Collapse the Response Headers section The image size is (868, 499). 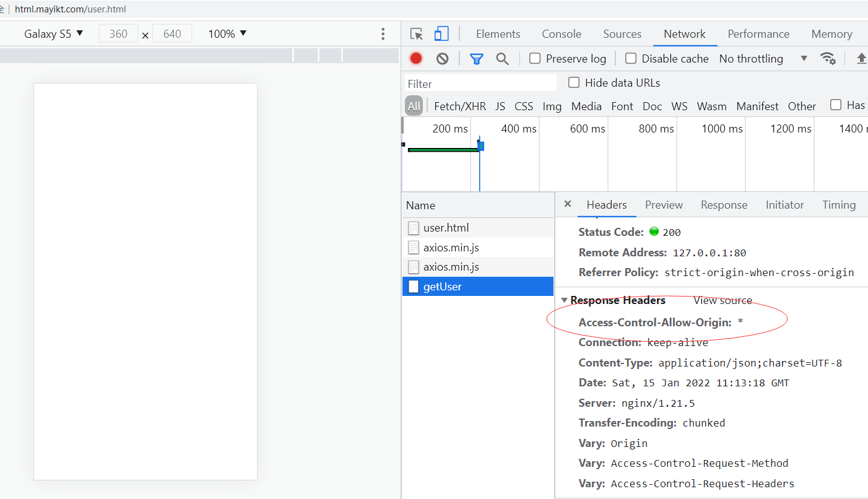pyautogui.click(x=564, y=300)
